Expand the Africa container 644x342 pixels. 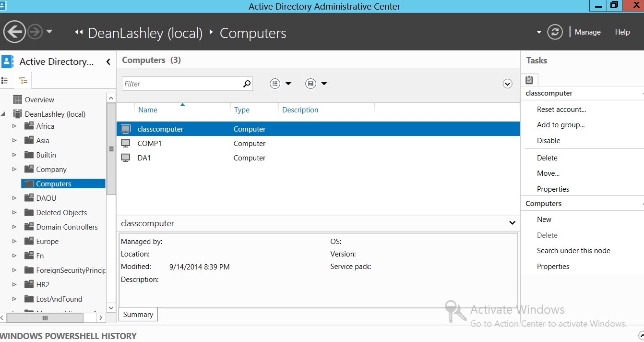[x=14, y=126]
